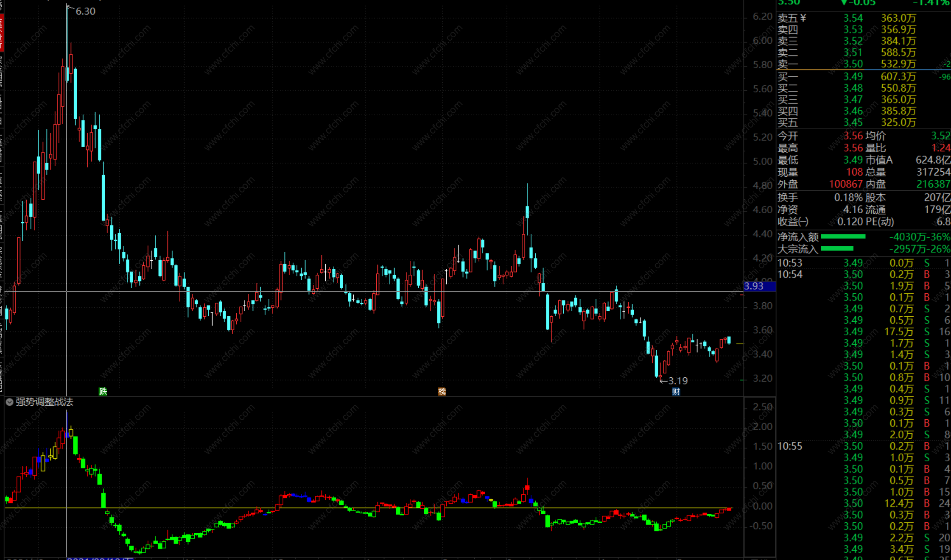Viewport: 951px width, 560px height.
Task: Click the 大宗流入 green flow bar
Action: pos(837,249)
